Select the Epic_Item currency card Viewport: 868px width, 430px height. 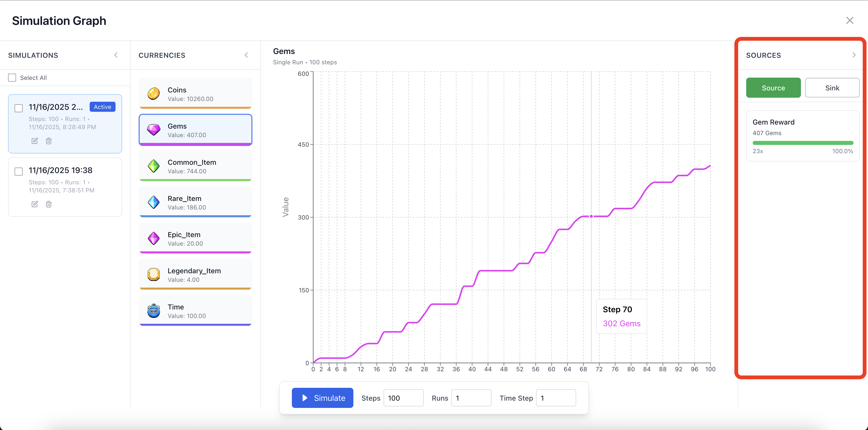(195, 238)
